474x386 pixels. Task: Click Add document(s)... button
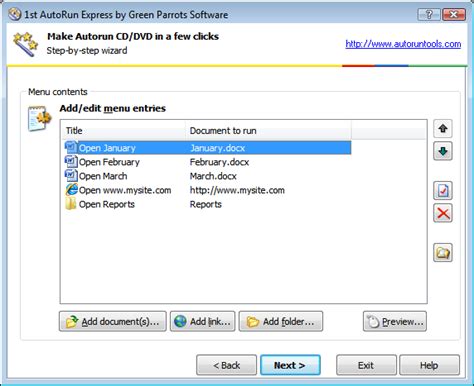pos(113,321)
